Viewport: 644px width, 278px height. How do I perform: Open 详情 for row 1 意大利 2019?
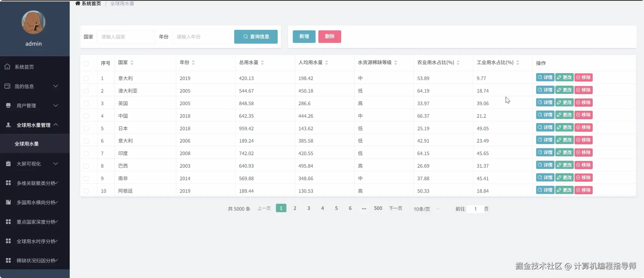click(x=545, y=77)
